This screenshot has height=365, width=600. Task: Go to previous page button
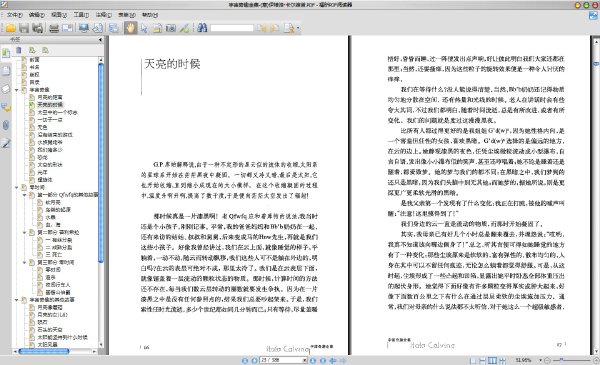[254, 360]
